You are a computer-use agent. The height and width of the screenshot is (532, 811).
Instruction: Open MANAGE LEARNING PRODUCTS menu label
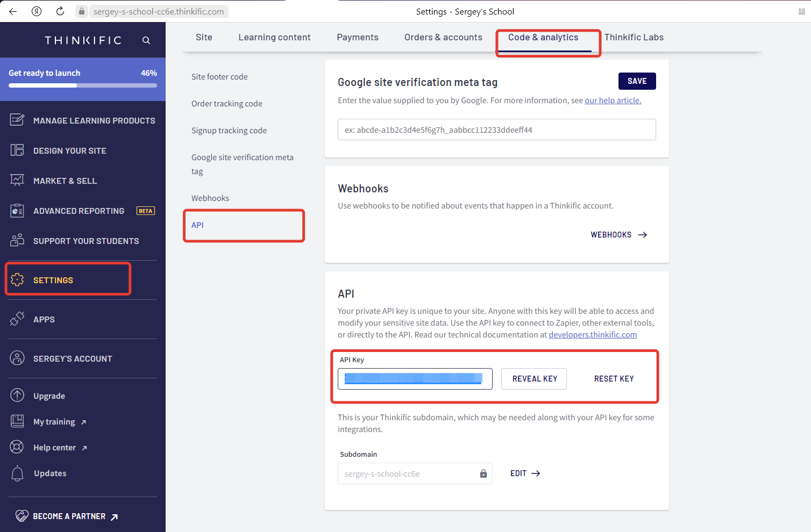click(94, 121)
